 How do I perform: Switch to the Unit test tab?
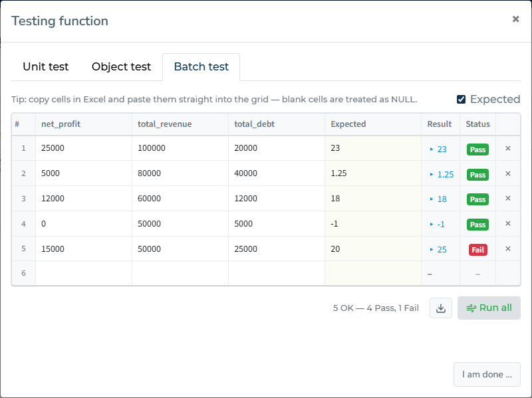[46, 67]
